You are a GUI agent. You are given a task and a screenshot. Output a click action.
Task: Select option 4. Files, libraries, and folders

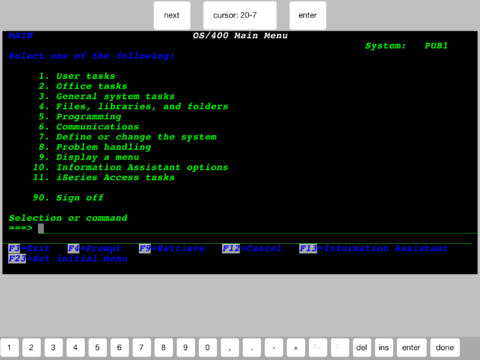(x=133, y=106)
